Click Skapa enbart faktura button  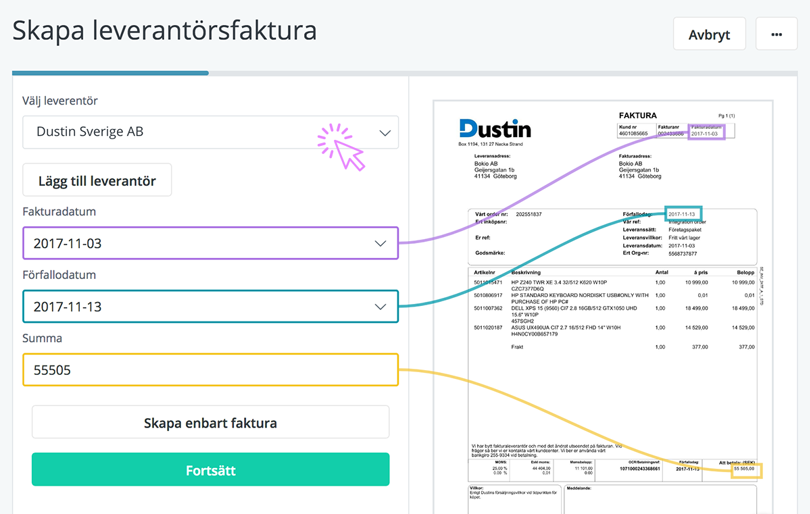pyautogui.click(x=210, y=422)
